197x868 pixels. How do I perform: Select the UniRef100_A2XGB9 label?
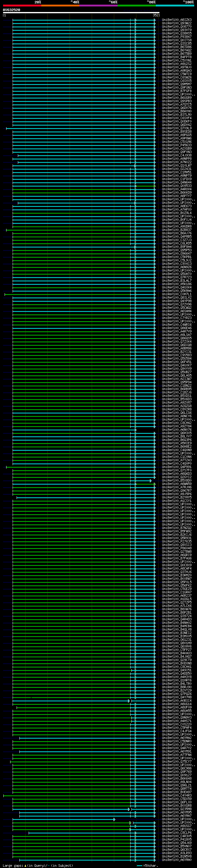[177, 149]
